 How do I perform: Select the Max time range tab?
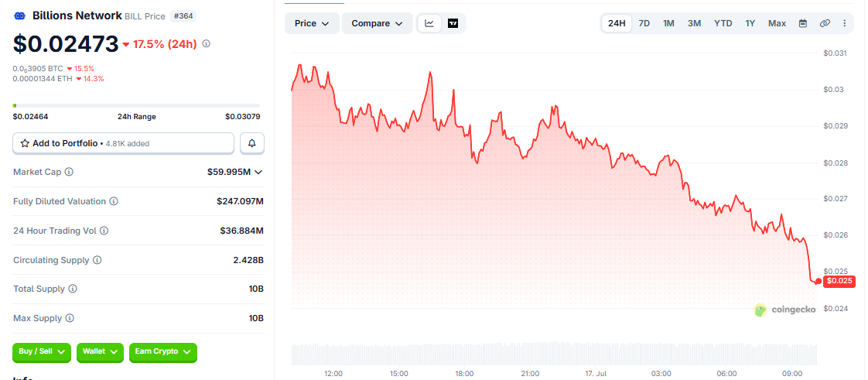click(x=777, y=23)
